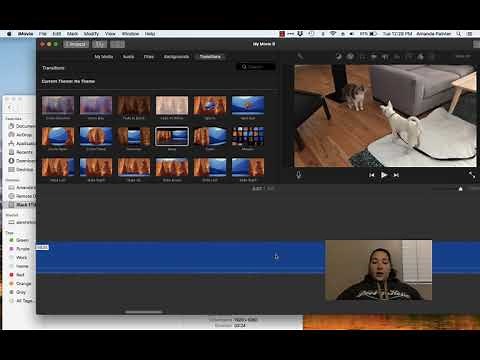Viewport: 480px width, 360px height.
Task: Select the Circle Close transition
Action: 96,136
